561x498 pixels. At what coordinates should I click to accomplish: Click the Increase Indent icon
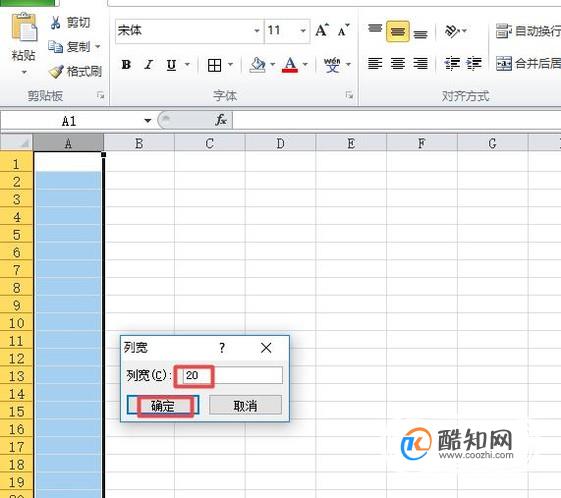474,64
